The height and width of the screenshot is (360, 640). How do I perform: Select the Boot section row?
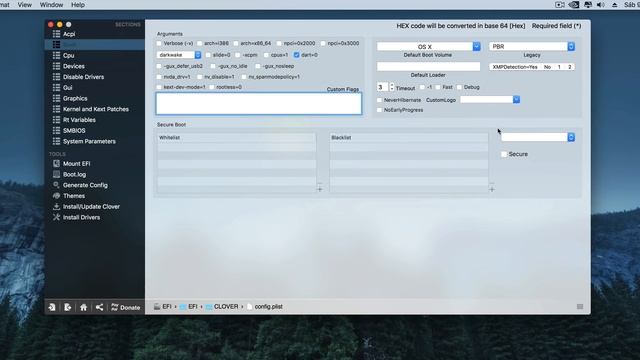click(94, 44)
